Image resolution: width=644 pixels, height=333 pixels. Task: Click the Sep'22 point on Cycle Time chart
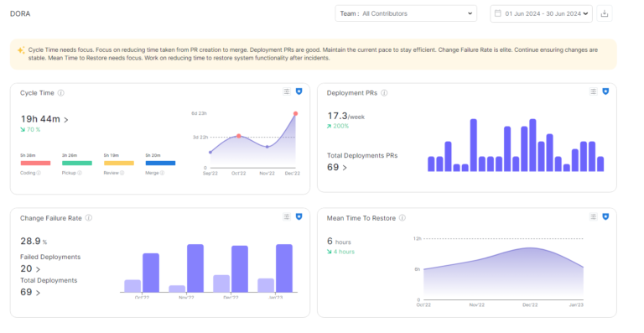[210, 153]
